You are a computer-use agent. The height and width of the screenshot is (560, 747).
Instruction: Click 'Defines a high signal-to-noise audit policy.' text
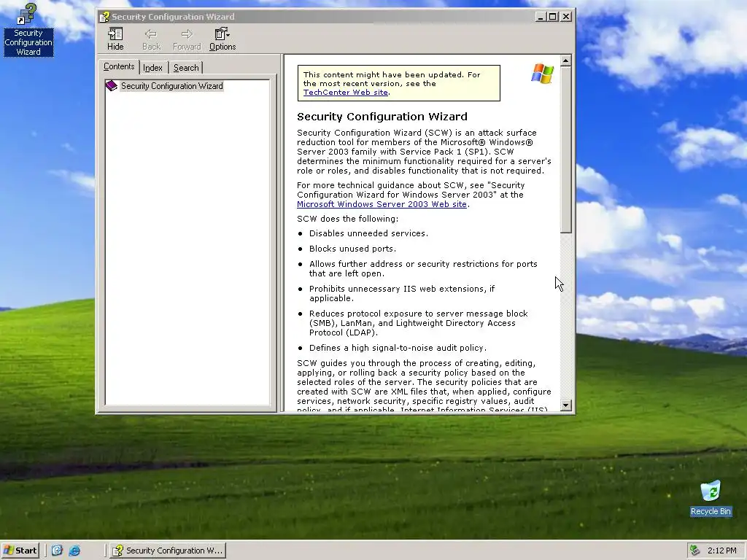398,348
